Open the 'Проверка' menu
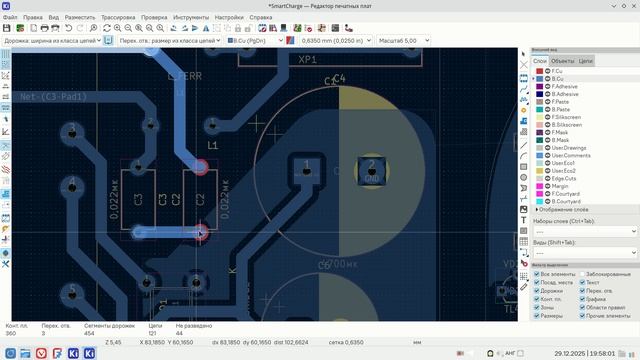The height and width of the screenshot is (360, 640). click(154, 17)
